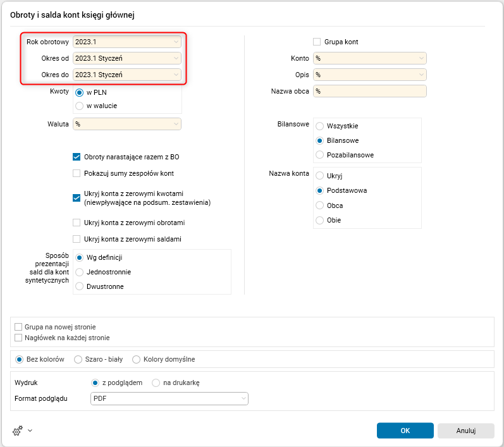Image resolution: width=504 pixels, height=447 pixels.
Task: Click the gear settings icon
Action: pos(17,431)
